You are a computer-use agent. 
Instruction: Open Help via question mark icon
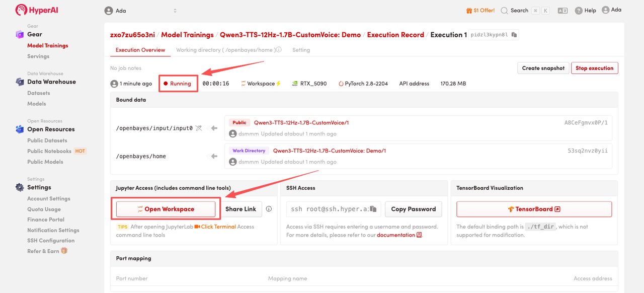point(579,11)
